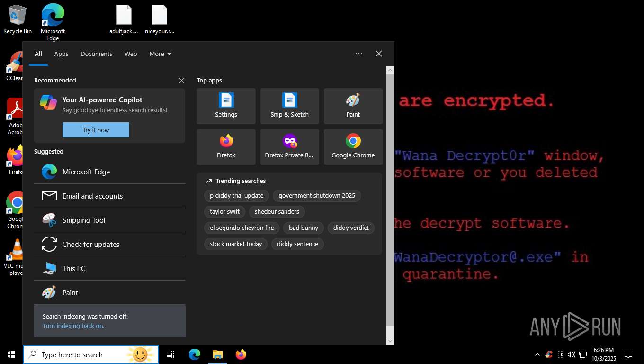The width and height of the screenshot is (644, 364).
Task: Open Paint in Suggested list
Action: [x=109, y=292]
